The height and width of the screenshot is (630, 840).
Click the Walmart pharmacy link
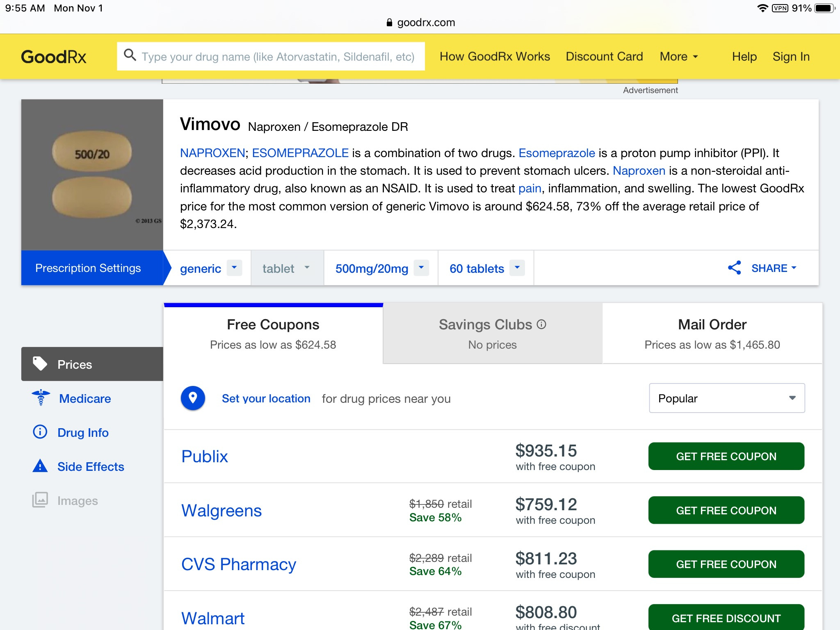[213, 618]
